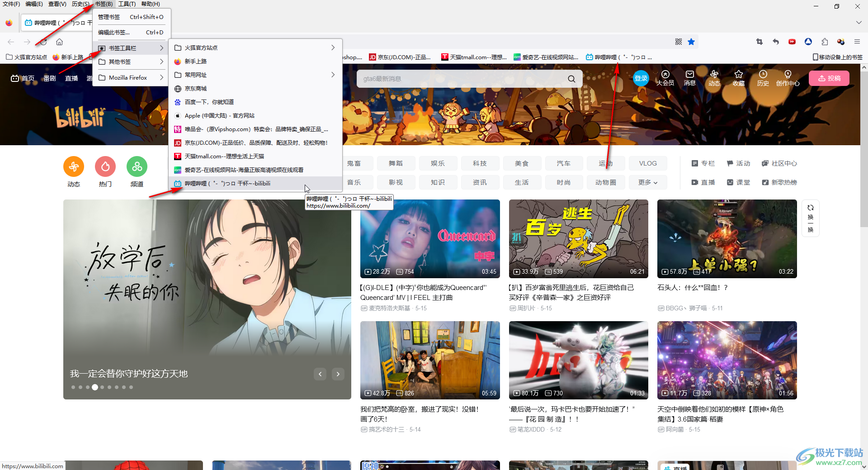Viewport: 868px width, 470px height.
Task: Expand the 书签工具栏 submenu
Action: click(131, 48)
